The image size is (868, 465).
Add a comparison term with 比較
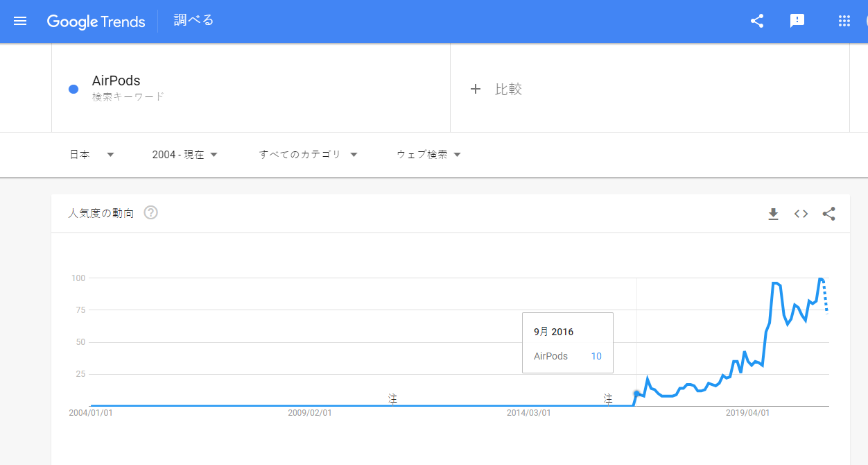tap(496, 89)
